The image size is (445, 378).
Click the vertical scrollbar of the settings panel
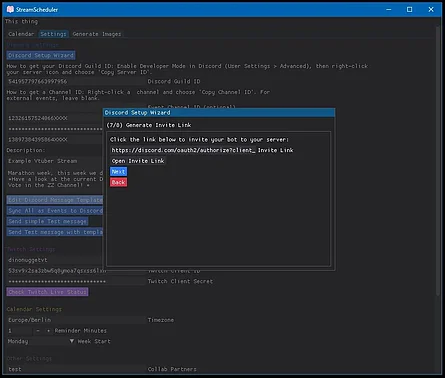pos(438,160)
